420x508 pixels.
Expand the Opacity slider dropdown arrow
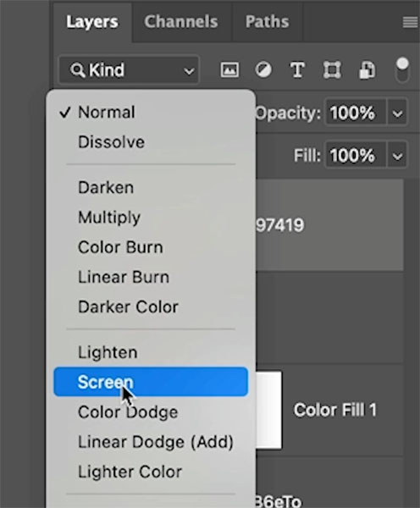coord(397,113)
